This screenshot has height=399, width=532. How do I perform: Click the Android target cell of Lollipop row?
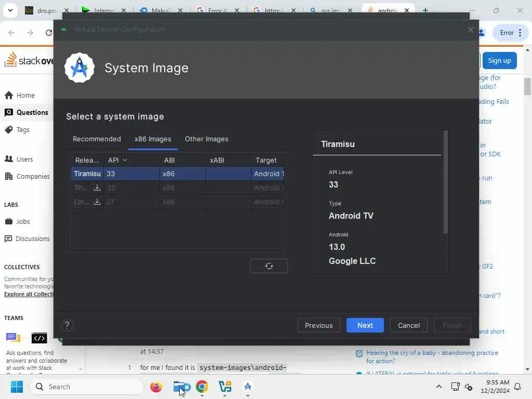click(x=268, y=202)
